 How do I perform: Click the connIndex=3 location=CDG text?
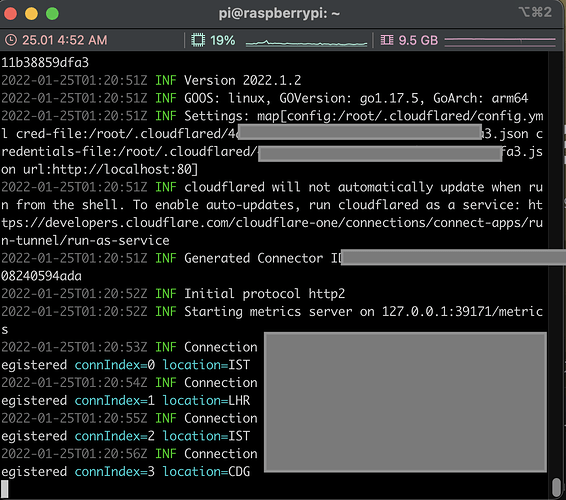point(162,471)
